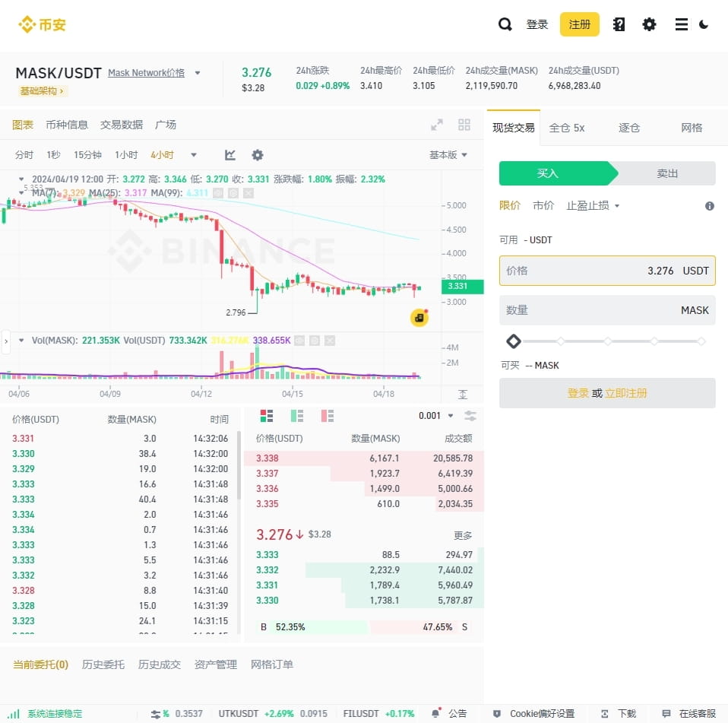Click the 立即注册 link in trade panel
The width and height of the screenshot is (728, 723).
click(x=626, y=393)
